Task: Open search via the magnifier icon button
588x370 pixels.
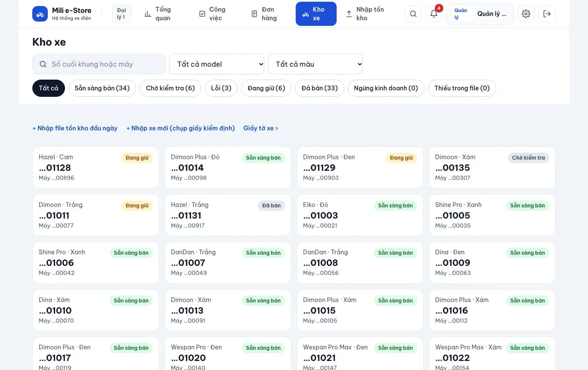Action: point(413,14)
